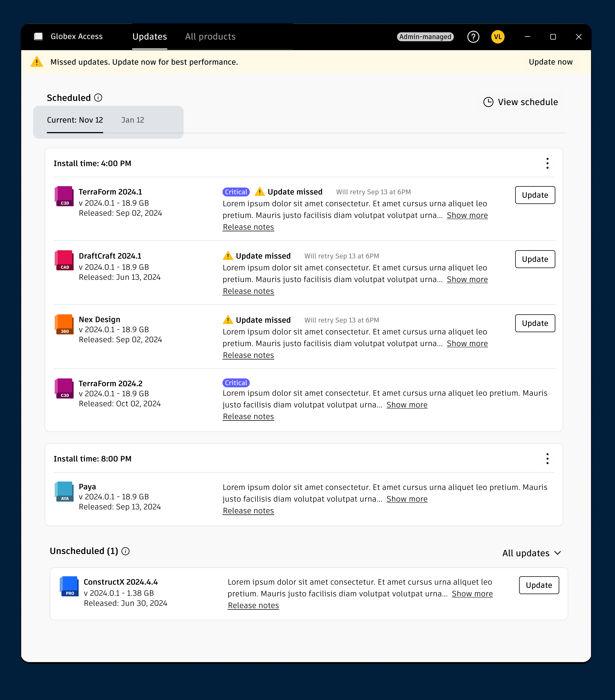Open the VL user avatar menu
This screenshot has height=700, width=615.
tap(498, 37)
